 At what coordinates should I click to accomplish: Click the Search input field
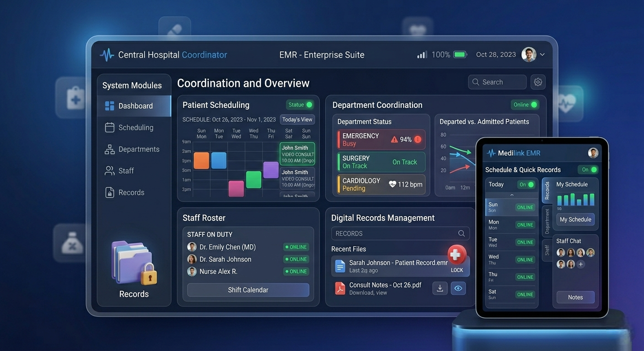pyautogui.click(x=497, y=82)
